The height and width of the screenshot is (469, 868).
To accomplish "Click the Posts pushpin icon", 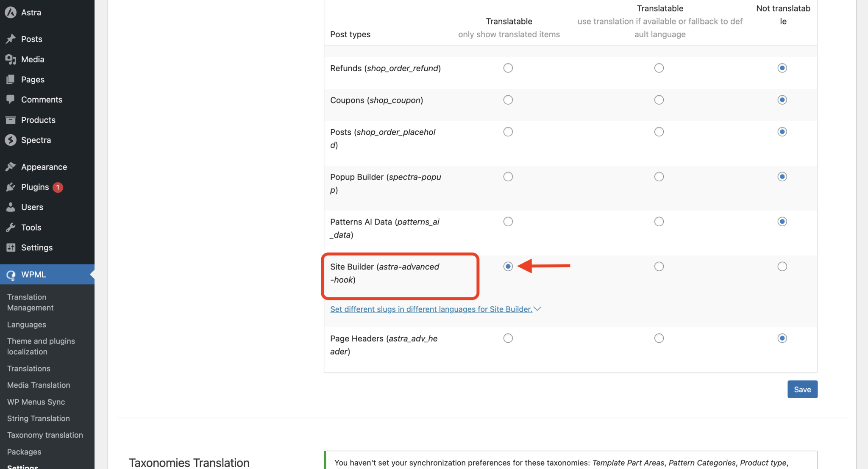I will 11,39.
